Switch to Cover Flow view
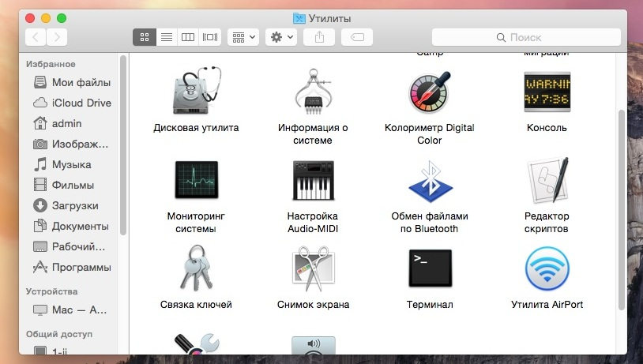Image resolution: width=643 pixels, height=364 pixels. 210,37
